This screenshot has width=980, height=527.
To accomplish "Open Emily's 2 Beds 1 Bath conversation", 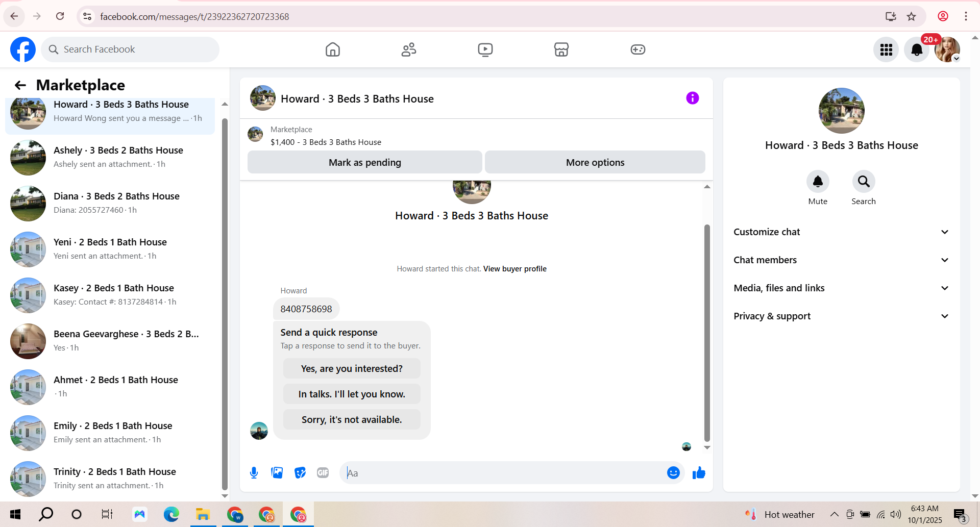I will pos(110,433).
